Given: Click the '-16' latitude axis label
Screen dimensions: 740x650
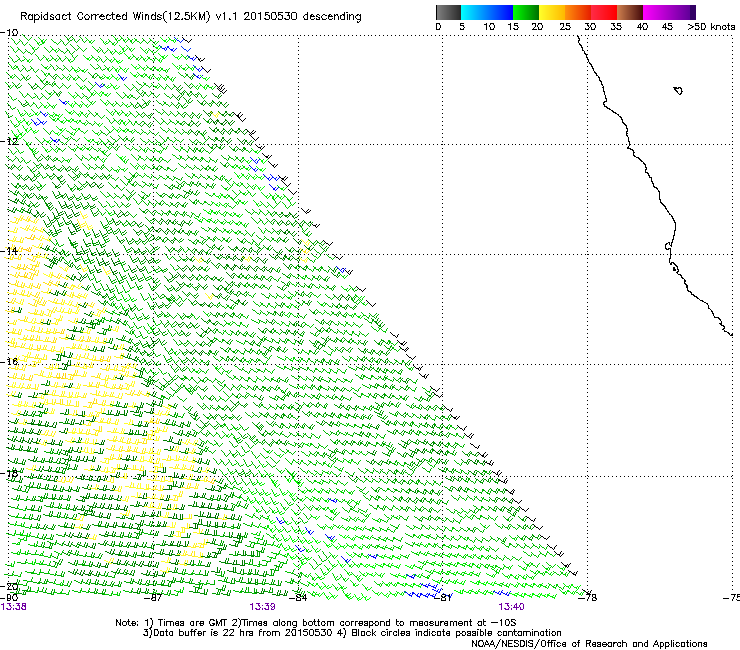Looking at the screenshot, I should [x=9, y=362].
